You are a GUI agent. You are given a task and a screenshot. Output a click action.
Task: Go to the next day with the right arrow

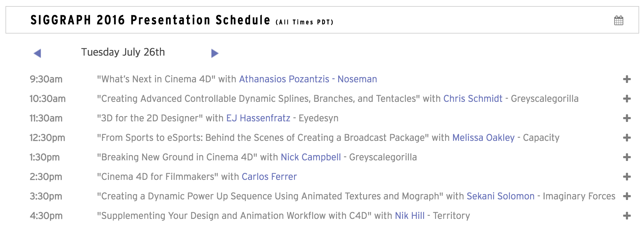click(x=215, y=53)
